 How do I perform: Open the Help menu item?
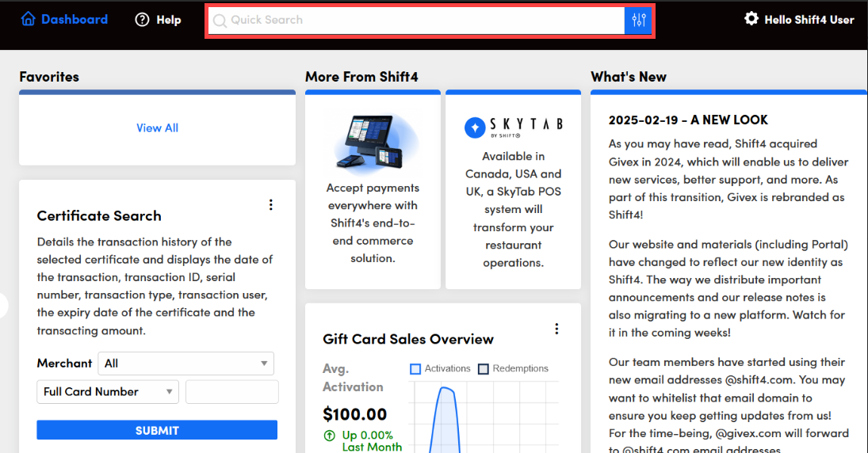[169, 20]
